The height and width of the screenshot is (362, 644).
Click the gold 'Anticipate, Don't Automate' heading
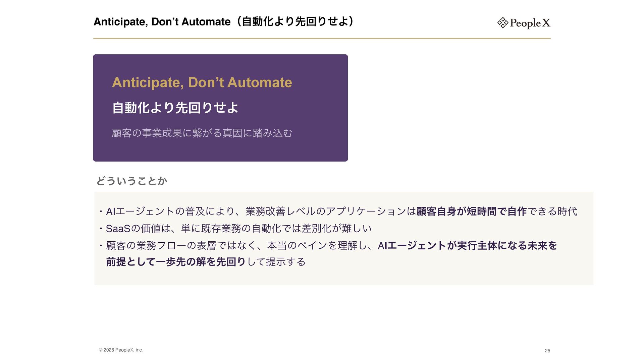[x=202, y=82]
